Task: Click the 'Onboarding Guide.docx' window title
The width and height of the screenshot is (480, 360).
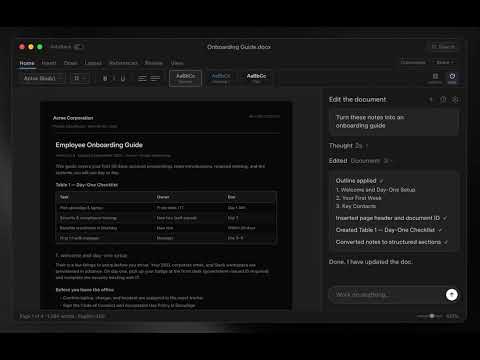Action: pos(239,47)
